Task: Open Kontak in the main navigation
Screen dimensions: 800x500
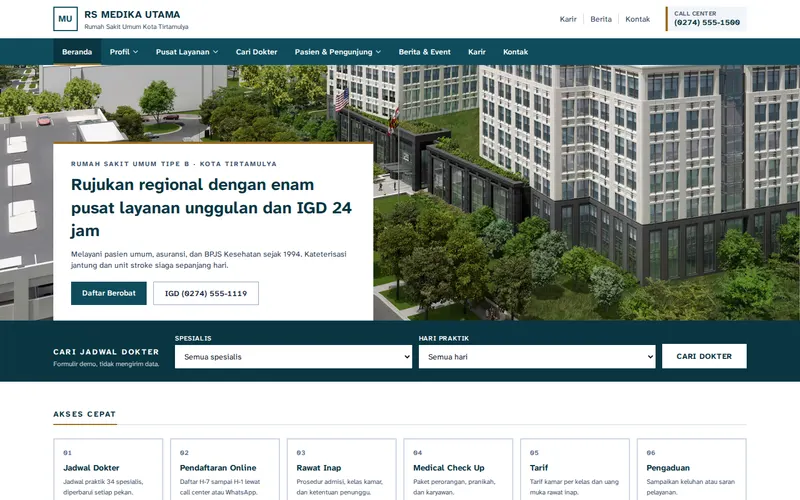Action: pyautogui.click(x=515, y=52)
